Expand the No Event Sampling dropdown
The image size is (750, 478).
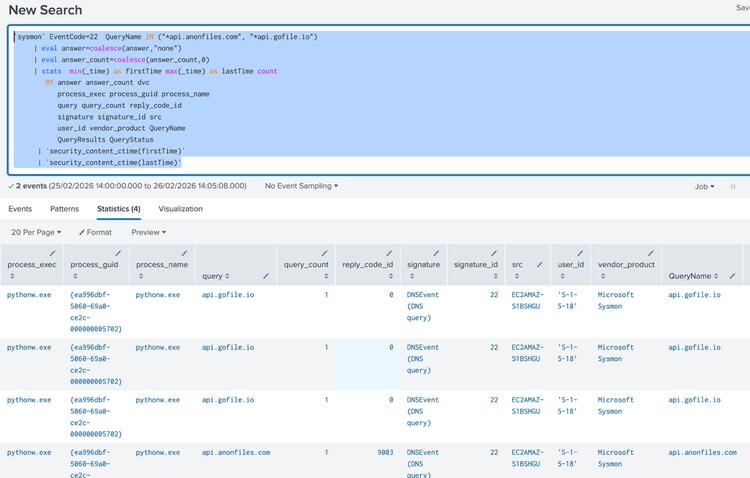pos(301,186)
